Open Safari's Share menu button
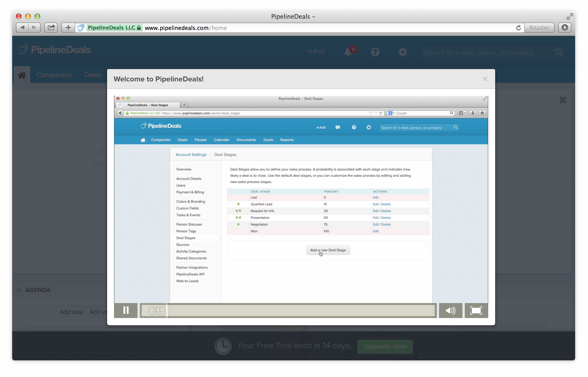Screen dimensions: 588x377 [x=51, y=28]
